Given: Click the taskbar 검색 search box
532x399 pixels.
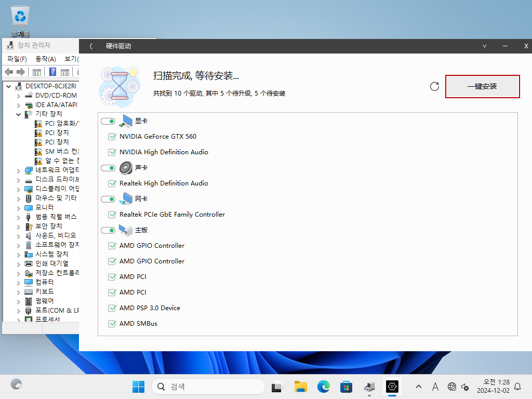Looking at the screenshot, I should 208,387.
